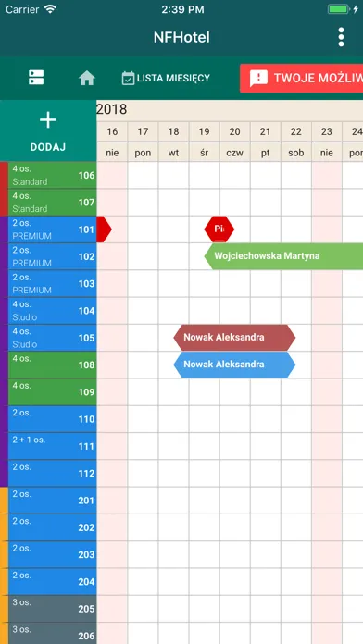Viewport: 363px width, 644px height.
Task: Tap the orange color strip beside room 202
Action: pyautogui.click(x=4, y=527)
